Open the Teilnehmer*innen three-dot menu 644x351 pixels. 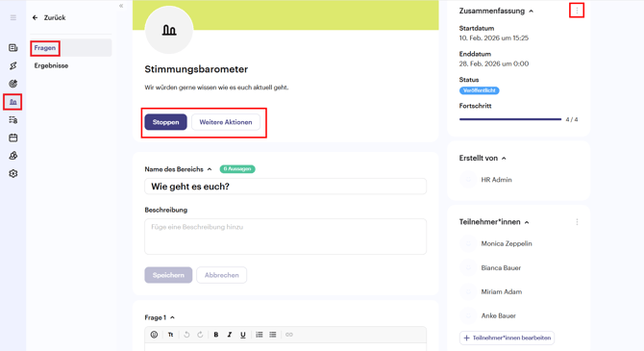[x=577, y=222]
